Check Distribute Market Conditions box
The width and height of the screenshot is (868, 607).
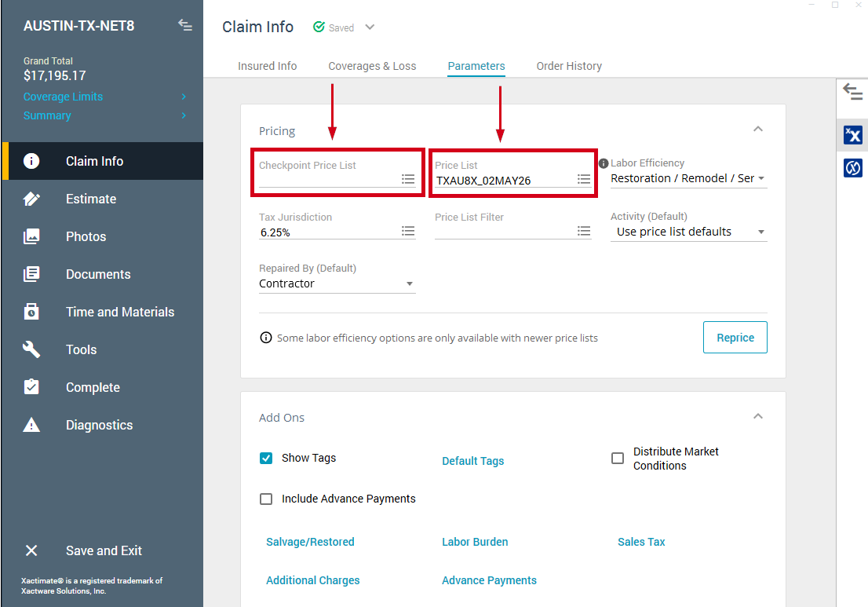618,459
